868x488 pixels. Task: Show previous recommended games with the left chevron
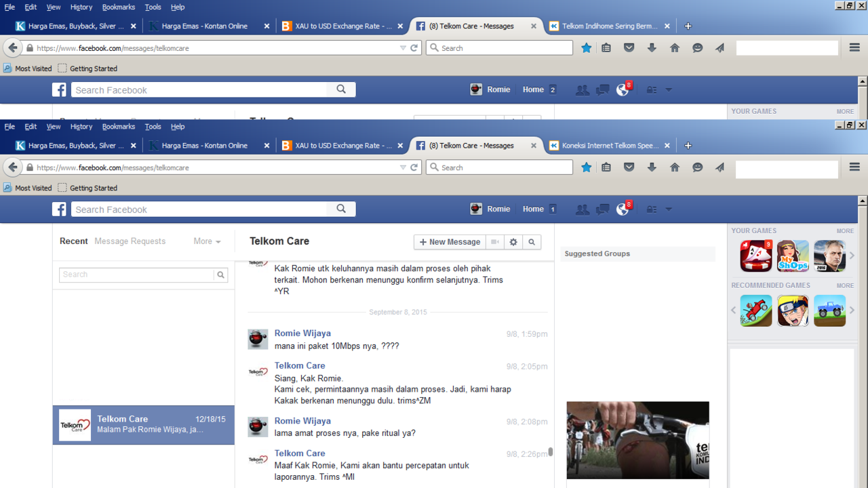click(733, 310)
